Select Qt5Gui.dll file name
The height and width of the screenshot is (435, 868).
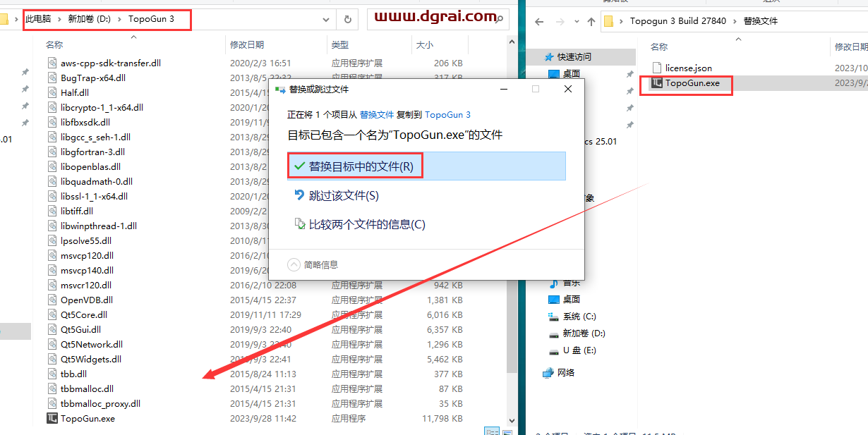coord(80,329)
